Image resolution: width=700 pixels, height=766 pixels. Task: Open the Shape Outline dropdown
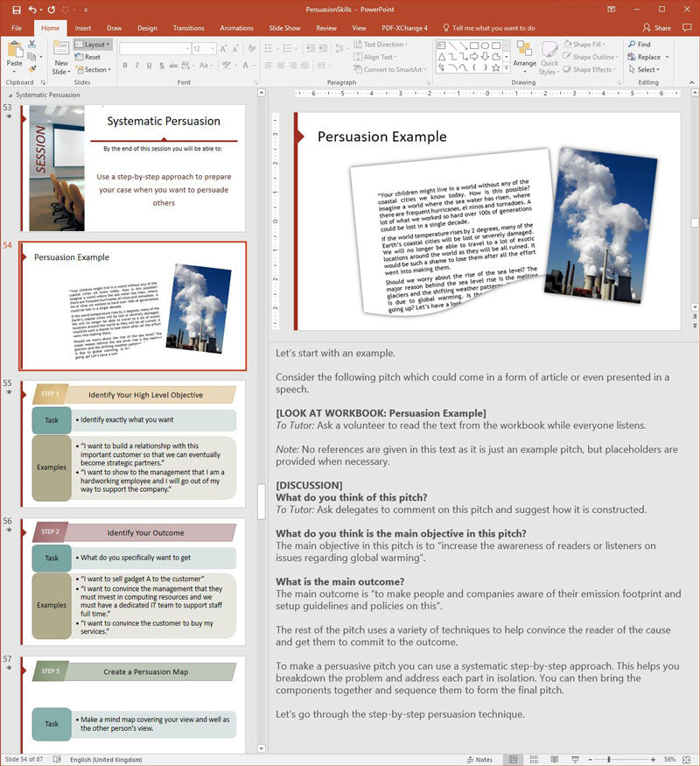pyautogui.click(x=590, y=57)
